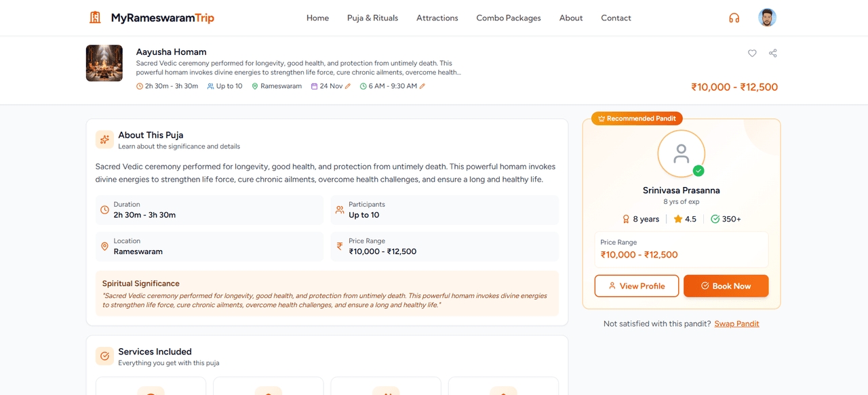This screenshot has width=868, height=395.
Task: Edit the 6 AM - 9:30 AM time pencil
Action: [422, 86]
